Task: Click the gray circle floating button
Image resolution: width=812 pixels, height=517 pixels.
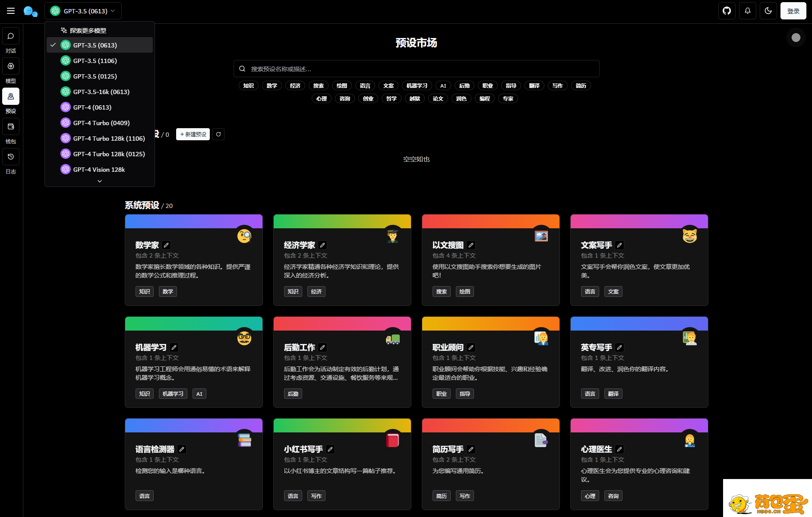Action: tap(796, 38)
